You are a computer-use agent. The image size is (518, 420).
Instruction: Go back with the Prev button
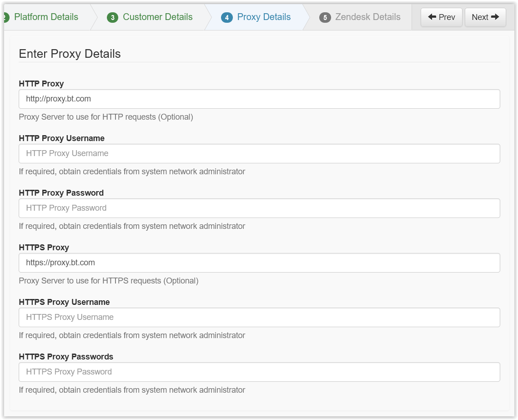441,17
